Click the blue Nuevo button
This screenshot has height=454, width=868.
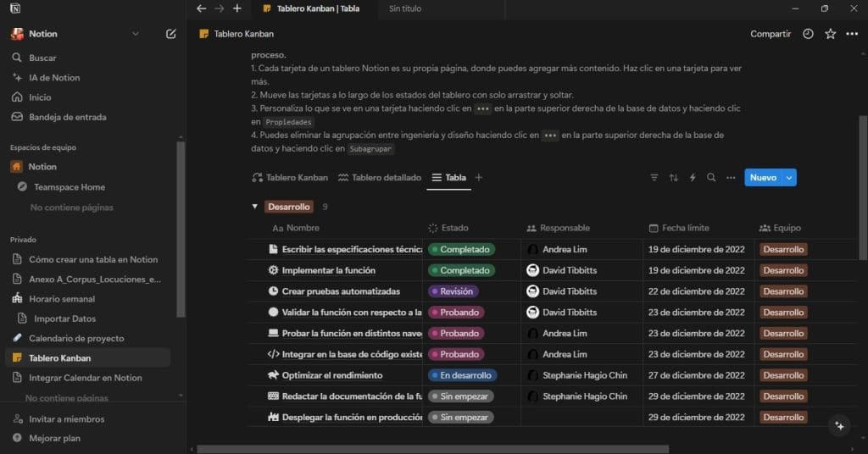pyautogui.click(x=763, y=178)
